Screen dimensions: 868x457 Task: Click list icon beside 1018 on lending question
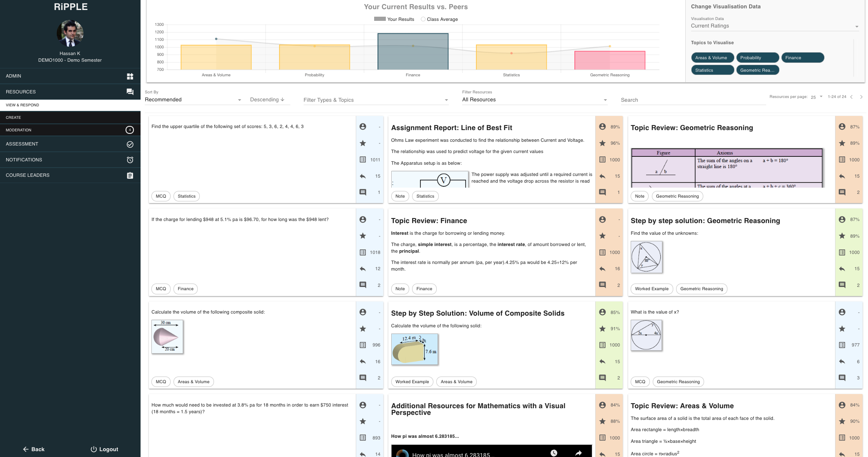pos(363,252)
